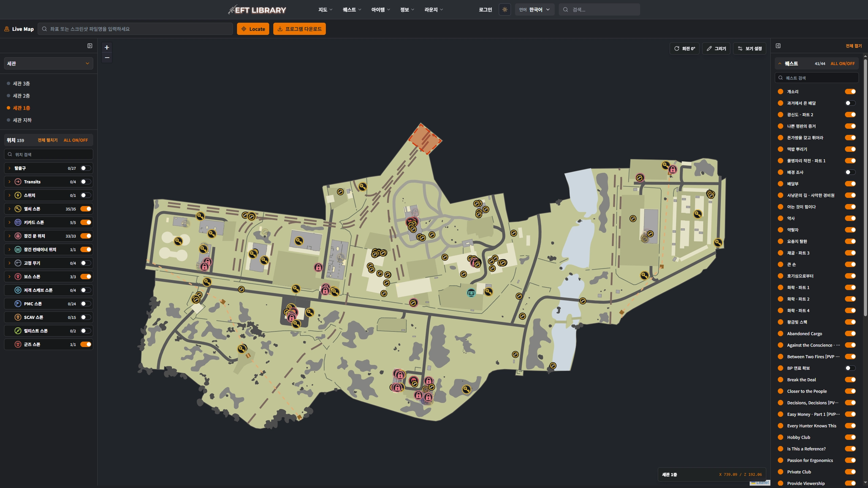Toggle the light/dark theme sun icon
The width and height of the screenshot is (868, 488).
pos(505,9)
